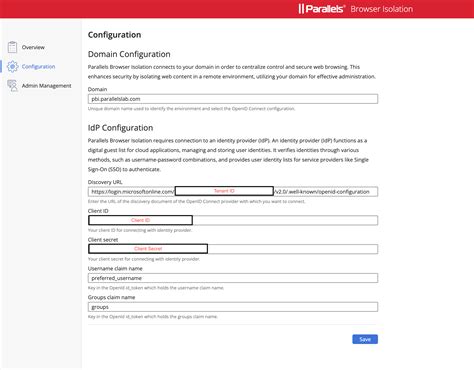Click the Admin Management users icon
Screen dimensions: 474x370
tap(13, 86)
